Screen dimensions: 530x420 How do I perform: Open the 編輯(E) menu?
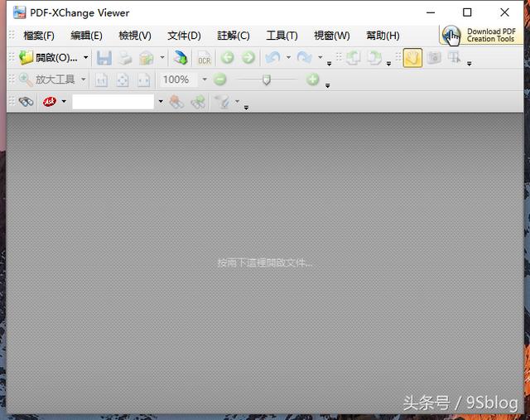pyautogui.click(x=86, y=36)
